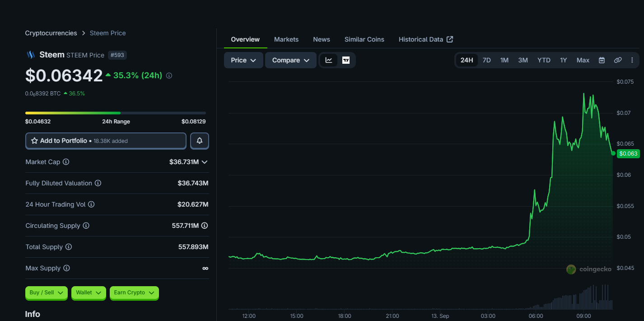The height and width of the screenshot is (321, 644).
Task: Open the Earn Crypto dropdown
Action: tap(134, 293)
